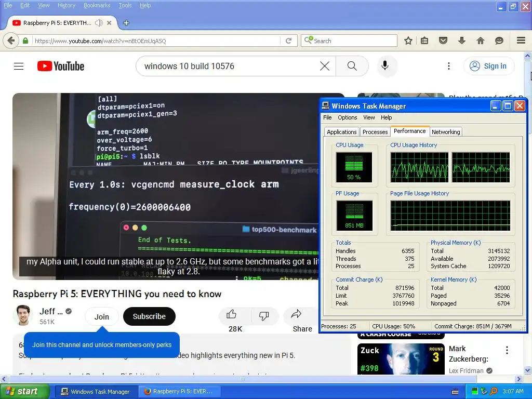
Task: Click the Firefox address bar URL
Action: 156,41
